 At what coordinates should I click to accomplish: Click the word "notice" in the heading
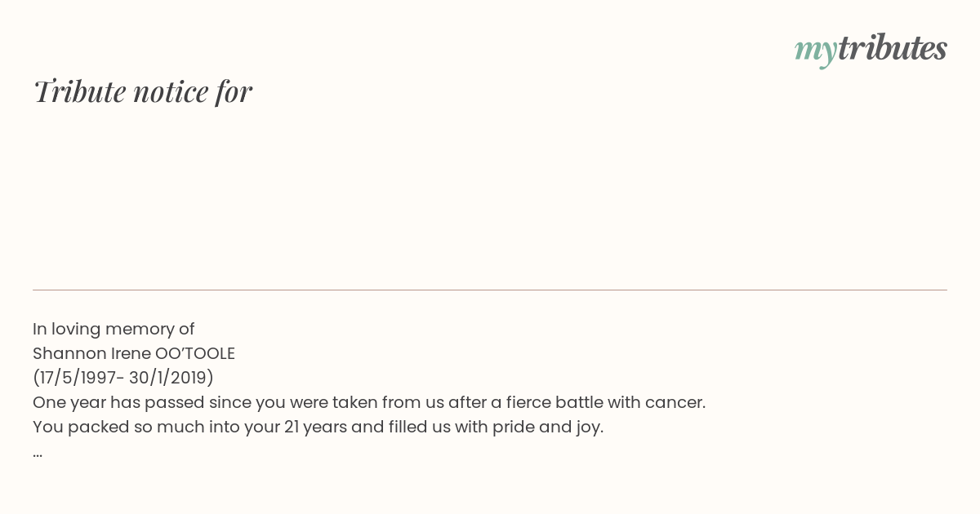171,91
